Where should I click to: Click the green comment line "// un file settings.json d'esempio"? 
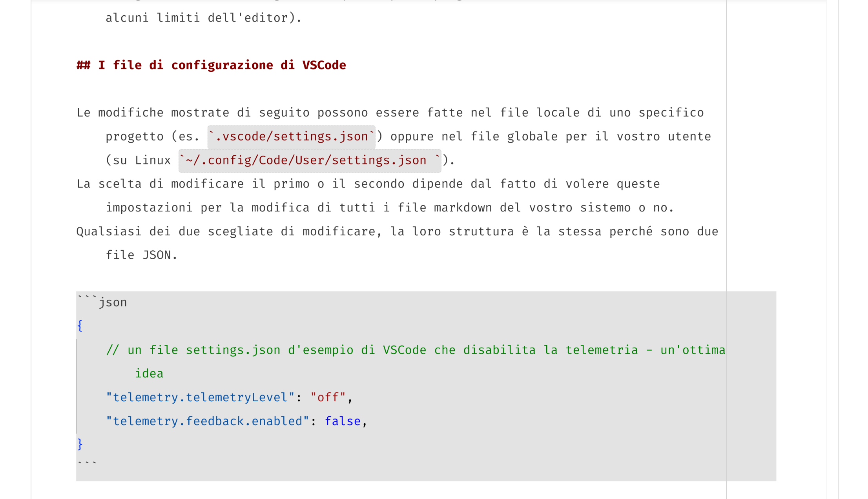(x=416, y=350)
